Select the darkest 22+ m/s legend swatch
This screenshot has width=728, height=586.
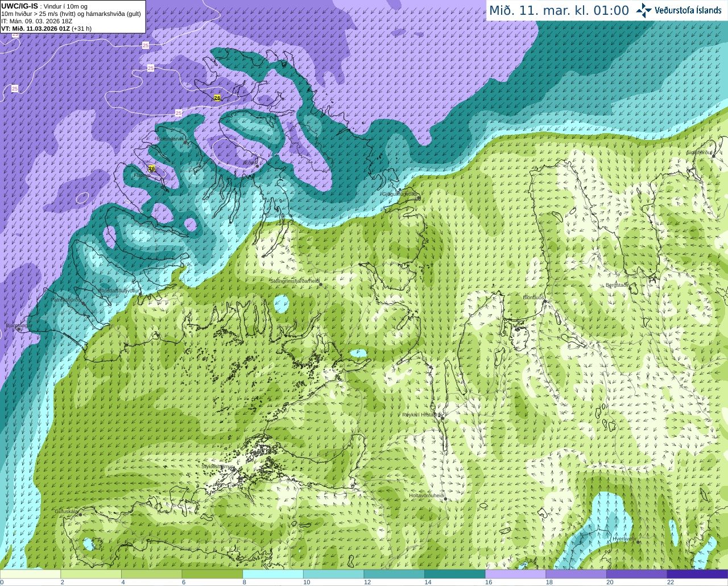tap(697, 574)
